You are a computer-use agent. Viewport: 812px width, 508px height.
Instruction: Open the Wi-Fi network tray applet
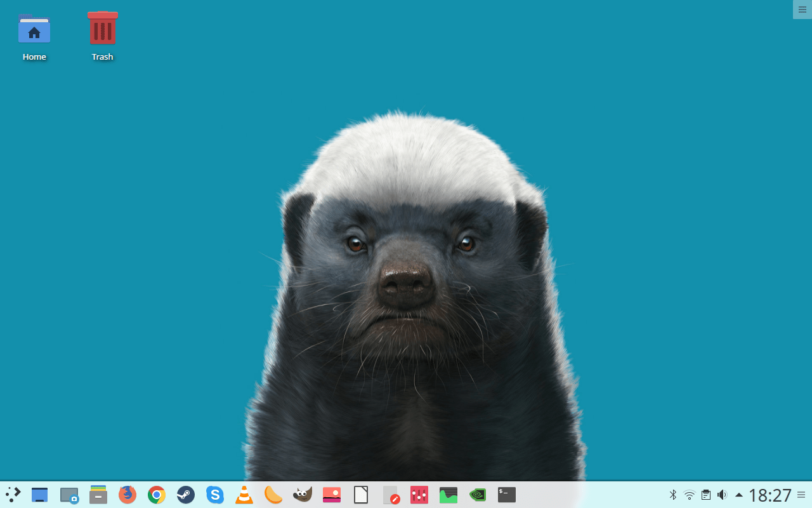click(x=690, y=495)
